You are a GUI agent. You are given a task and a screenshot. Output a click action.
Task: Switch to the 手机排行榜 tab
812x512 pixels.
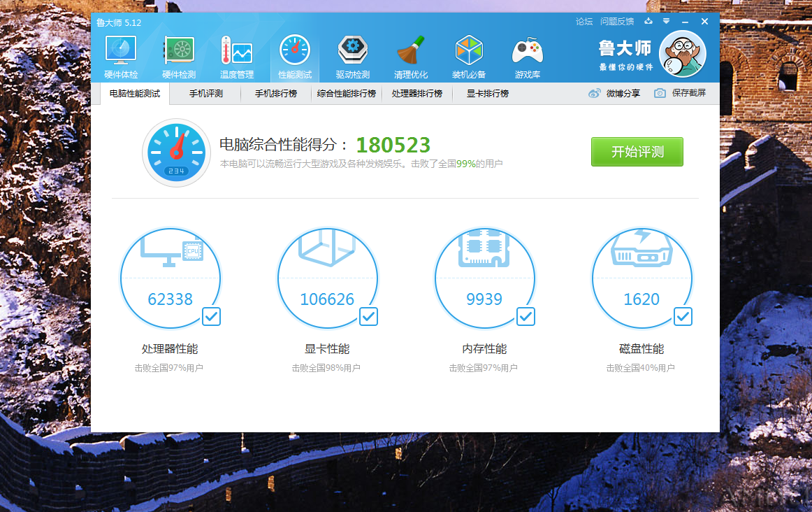[276, 94]
